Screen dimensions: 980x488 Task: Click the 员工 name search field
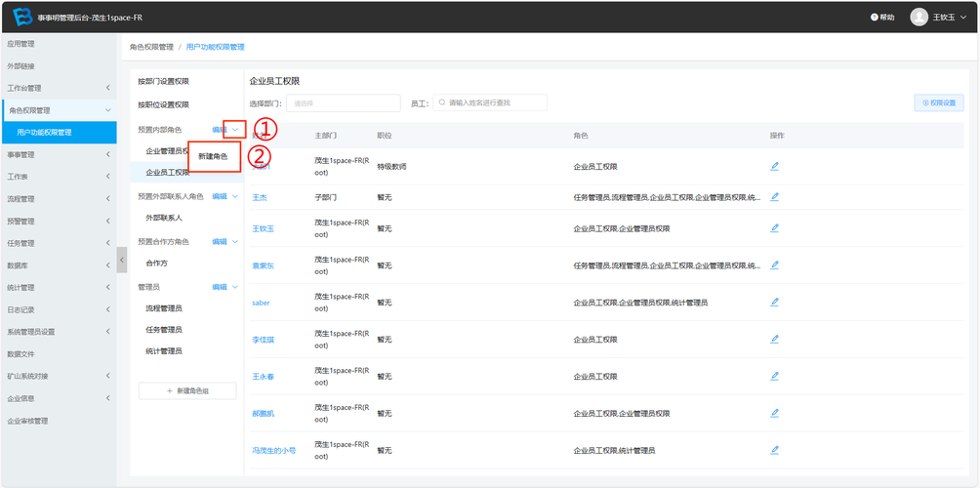(493, 102)
